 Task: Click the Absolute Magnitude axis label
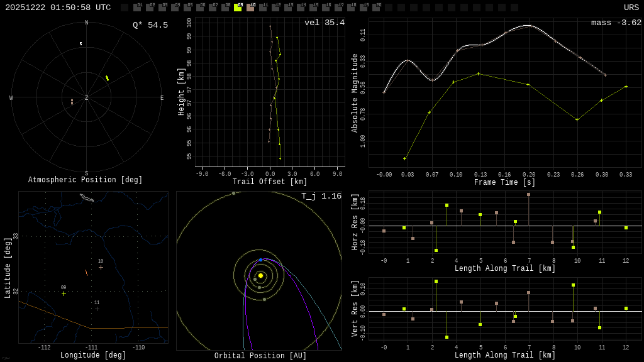point(355,93)
